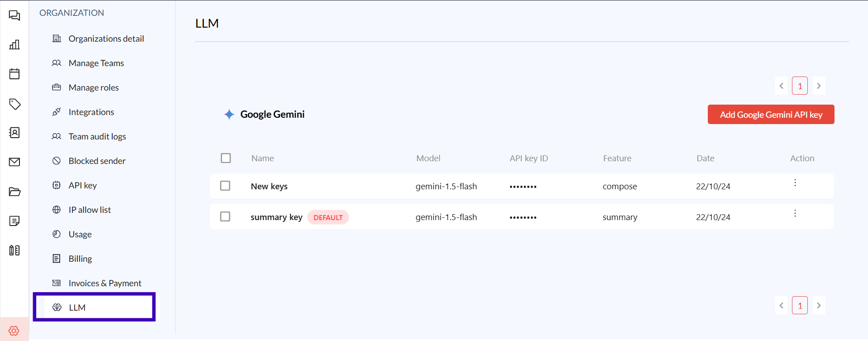Screen dimensions: 868x341
Task: Check the box for New keys row
Action: pos(225,186)
